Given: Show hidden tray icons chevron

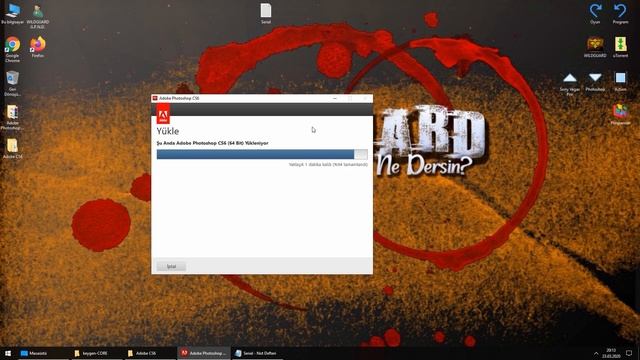Looking at the screenshot, I should click(596, 353).
